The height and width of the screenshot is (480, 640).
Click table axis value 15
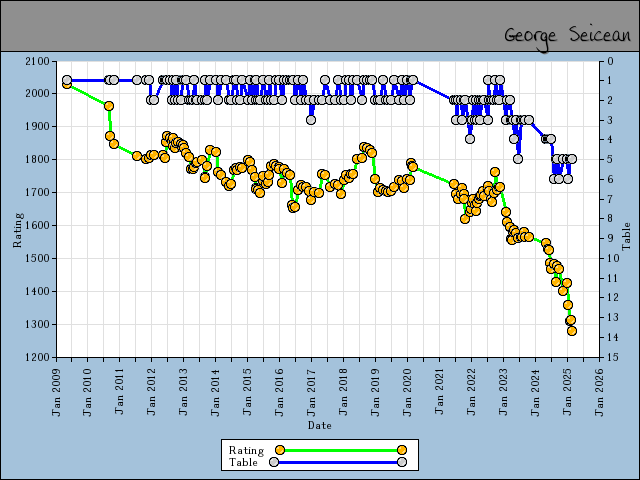point(613,357)
